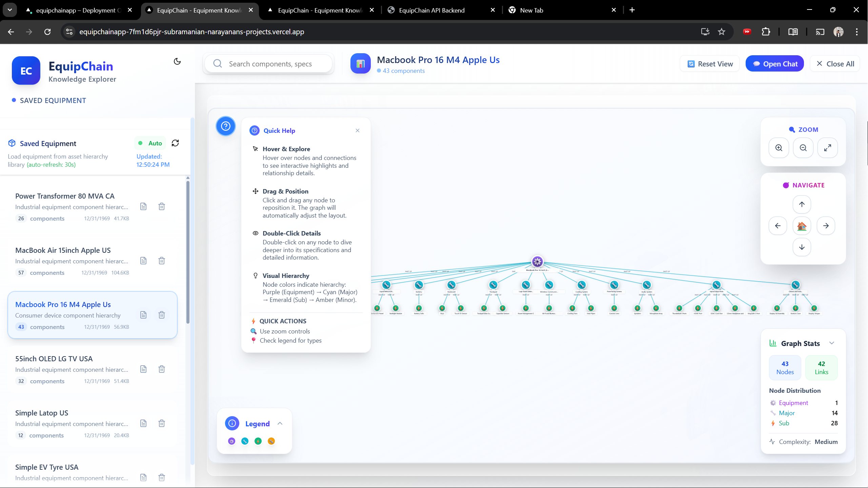Pan graph with the right arrow

coord(826,226)
